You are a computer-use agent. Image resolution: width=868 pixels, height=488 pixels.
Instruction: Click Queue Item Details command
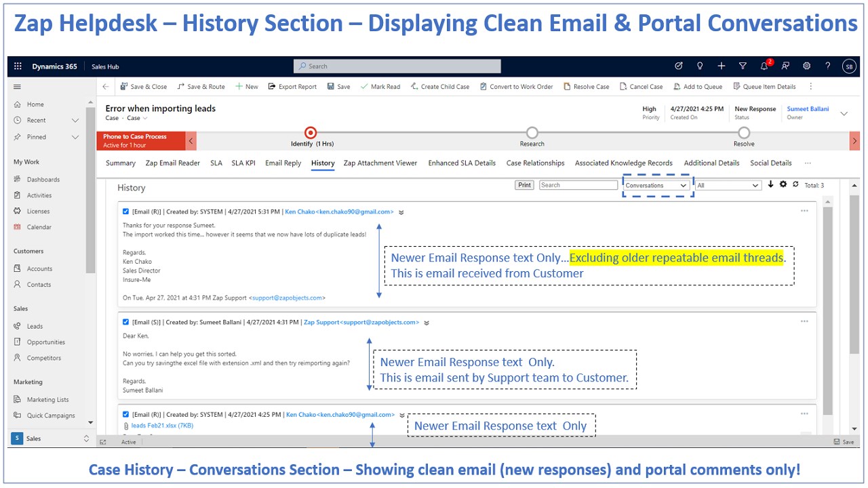coord(764,87)
